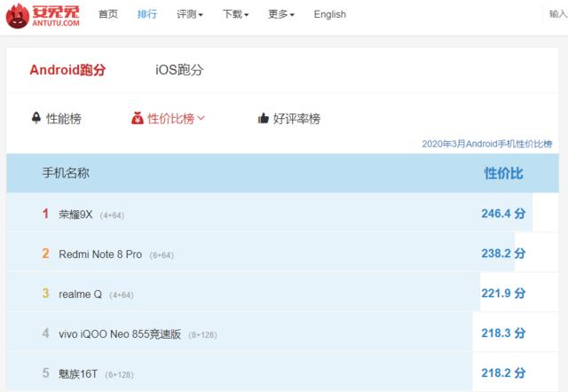The image size is (568, 392).
Task: Open the 首页 home page
Action: pos(108,14)
